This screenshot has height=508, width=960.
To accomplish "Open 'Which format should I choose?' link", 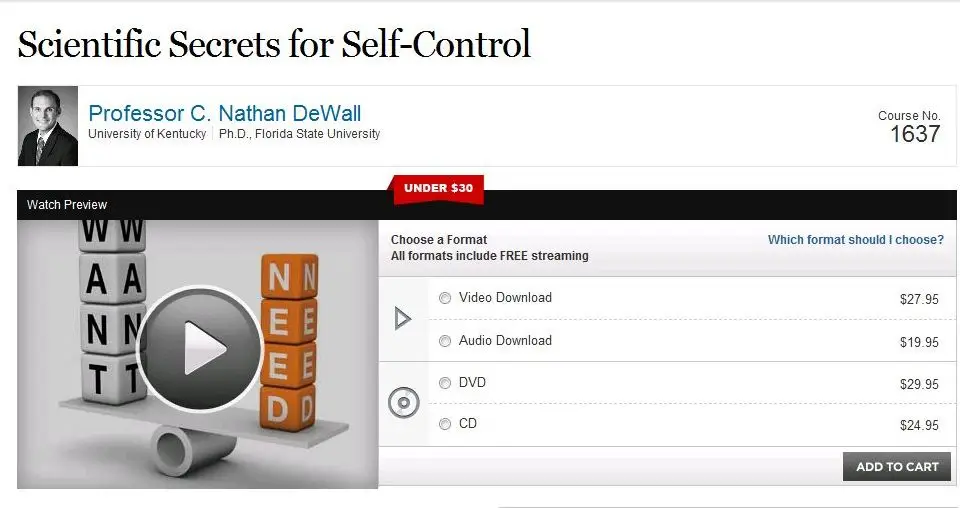I will (856, 240).
